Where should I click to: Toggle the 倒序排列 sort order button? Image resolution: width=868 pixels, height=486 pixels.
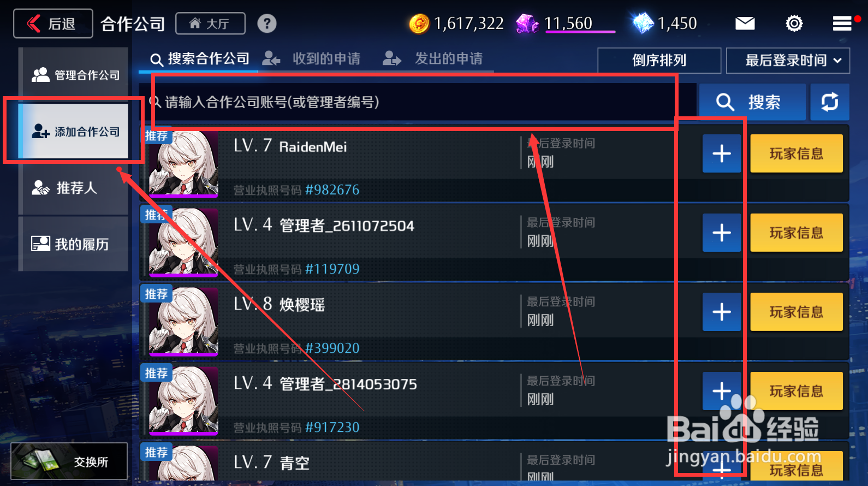tap(659, 60)
